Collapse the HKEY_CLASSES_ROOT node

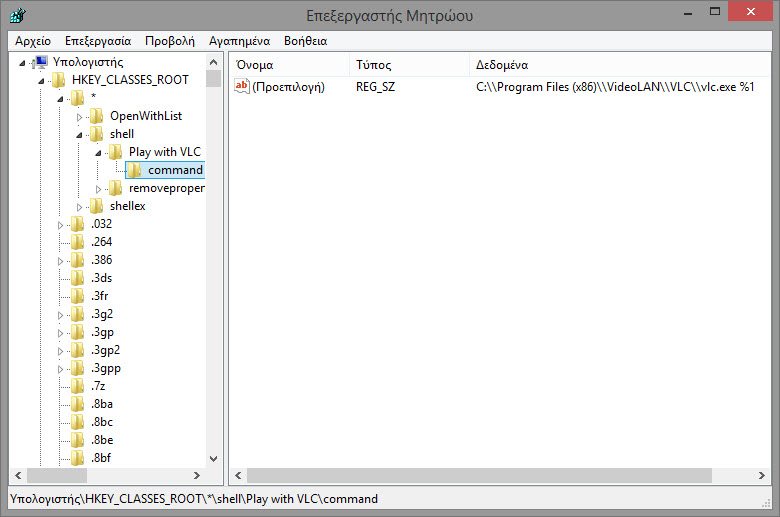point(41,81)
